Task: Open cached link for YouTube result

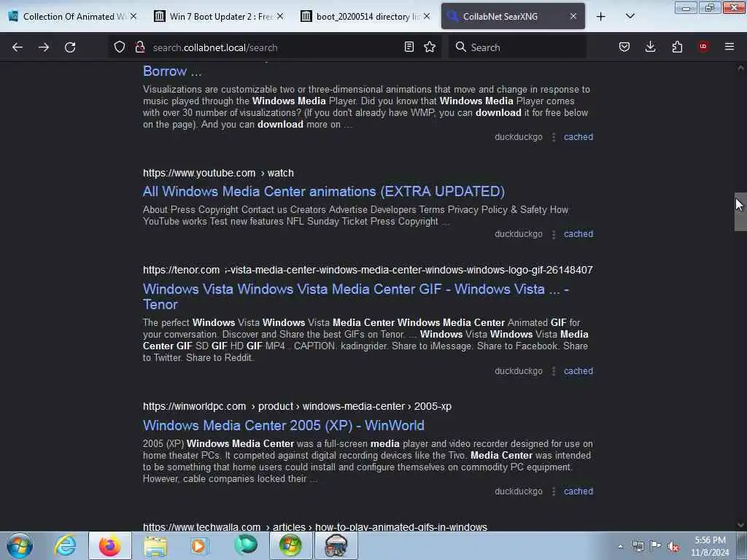Action: [x=578, y=234]
